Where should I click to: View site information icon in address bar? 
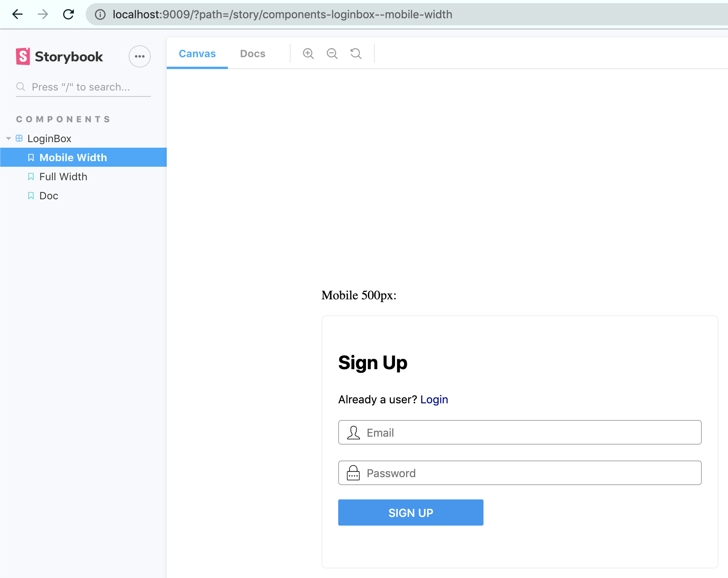pyautogui.click(x=100, y=15)
